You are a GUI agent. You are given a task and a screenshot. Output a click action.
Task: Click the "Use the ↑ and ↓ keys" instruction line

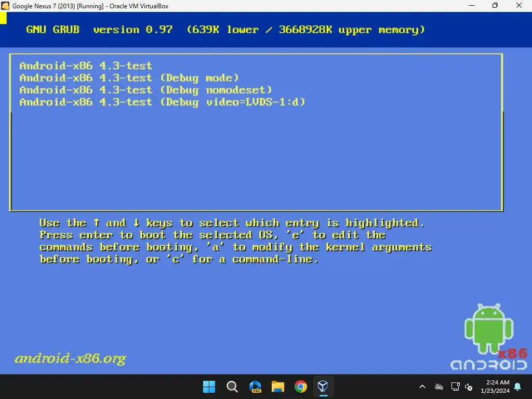coord(232,223)
